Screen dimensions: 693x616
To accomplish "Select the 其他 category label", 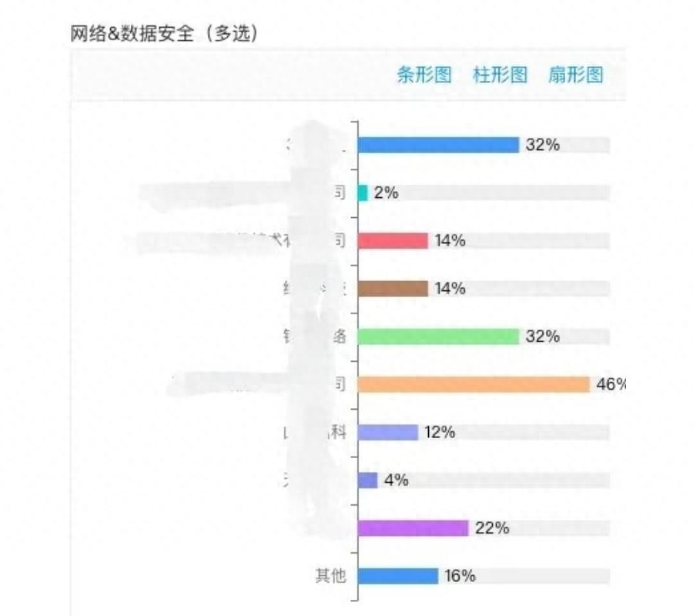I will [330, 576].
